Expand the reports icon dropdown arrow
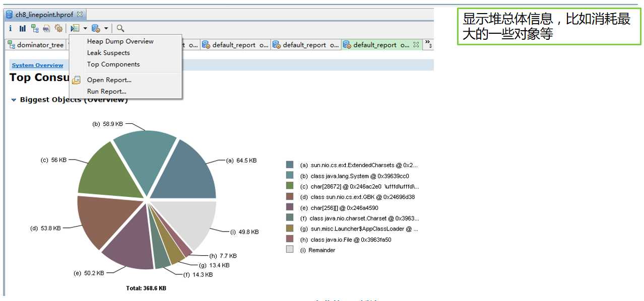 [x=85, y=29]
